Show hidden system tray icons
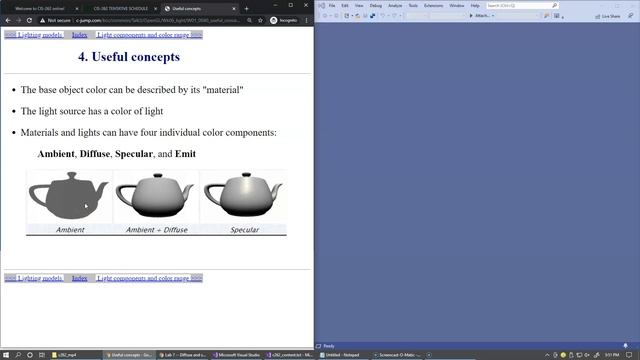 tap(547, 355)
